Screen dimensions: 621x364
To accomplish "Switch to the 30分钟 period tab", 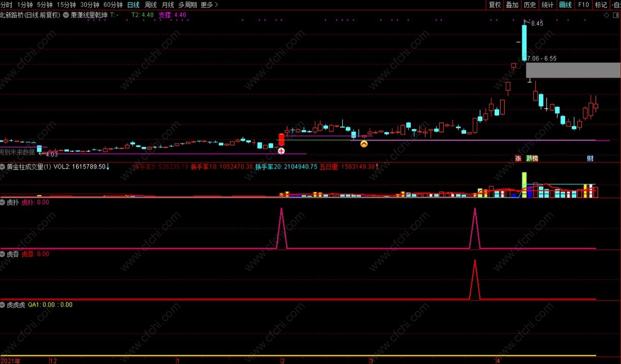I will [90, 5].
